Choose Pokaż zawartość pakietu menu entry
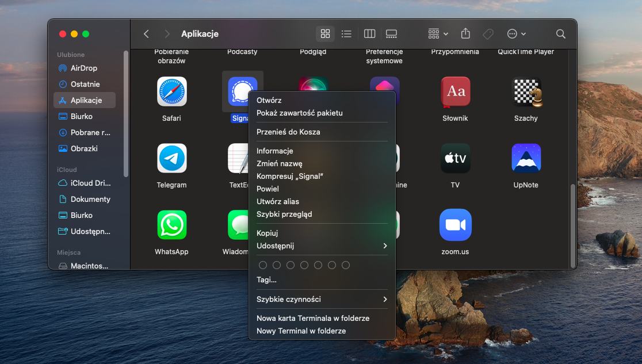This screenshot has width=642, height=364. point(299,113)
